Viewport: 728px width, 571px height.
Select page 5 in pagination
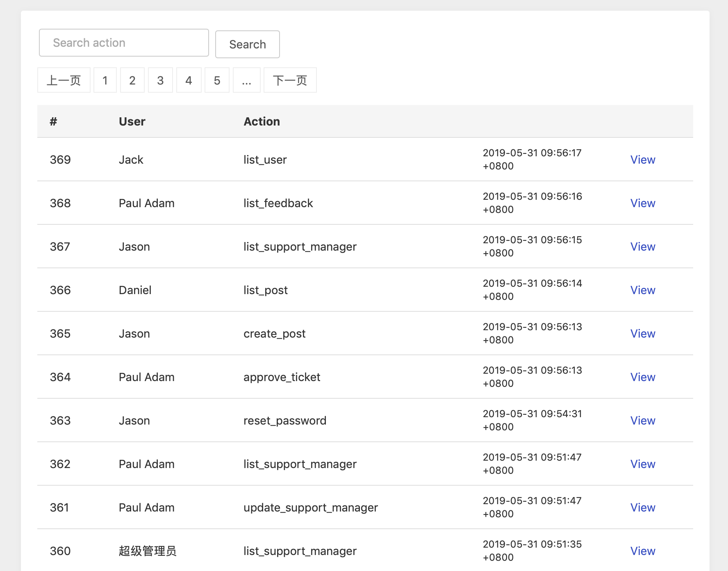217,80
